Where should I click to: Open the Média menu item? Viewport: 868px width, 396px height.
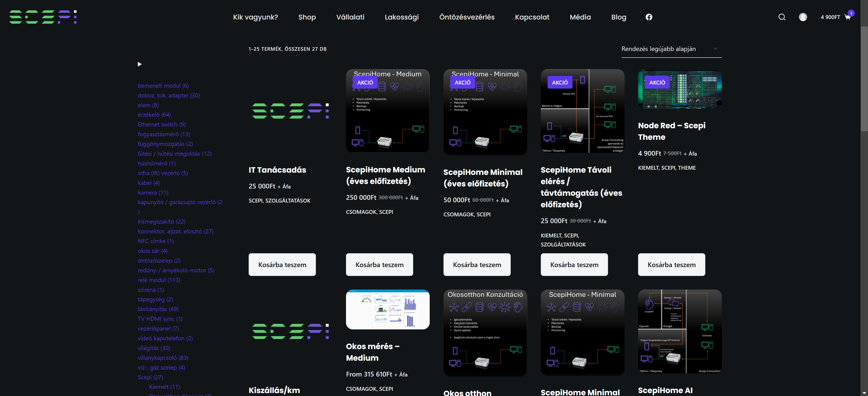point(580,17)
